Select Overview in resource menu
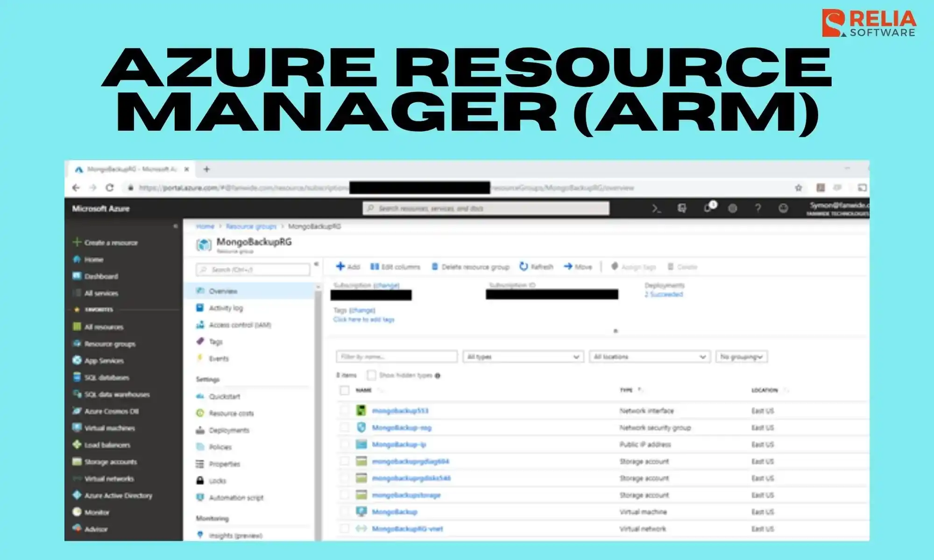The height and width of the screenshot is (560, 934). tap(249, 291)
